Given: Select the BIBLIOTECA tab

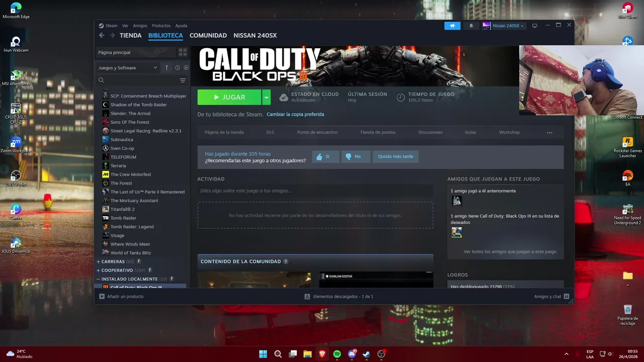Looking at the screenshot, I should [x=166, y=36].
